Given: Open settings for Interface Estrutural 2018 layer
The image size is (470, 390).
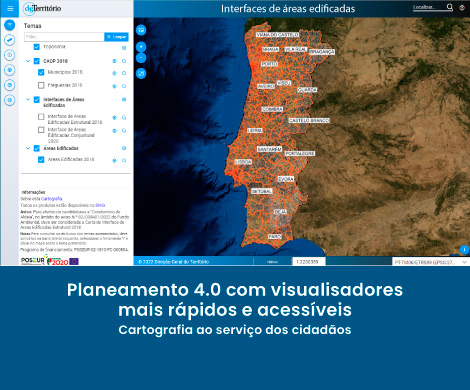Looking at the screenshot, I should coord(114,117).
